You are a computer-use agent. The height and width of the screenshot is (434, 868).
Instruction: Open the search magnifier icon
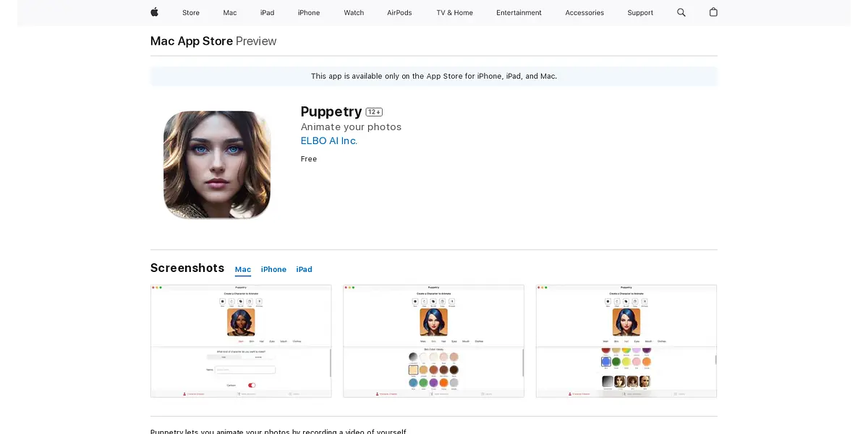click(x=681, y=12)
